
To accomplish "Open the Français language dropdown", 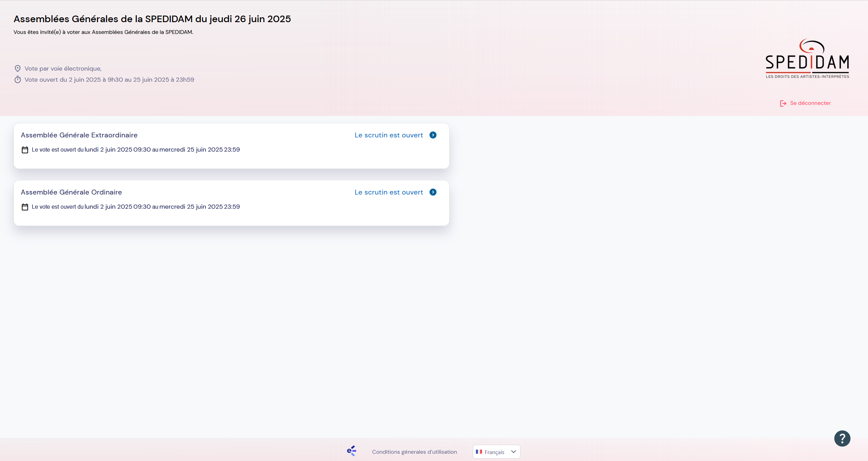I will click(x=496, y=452).
